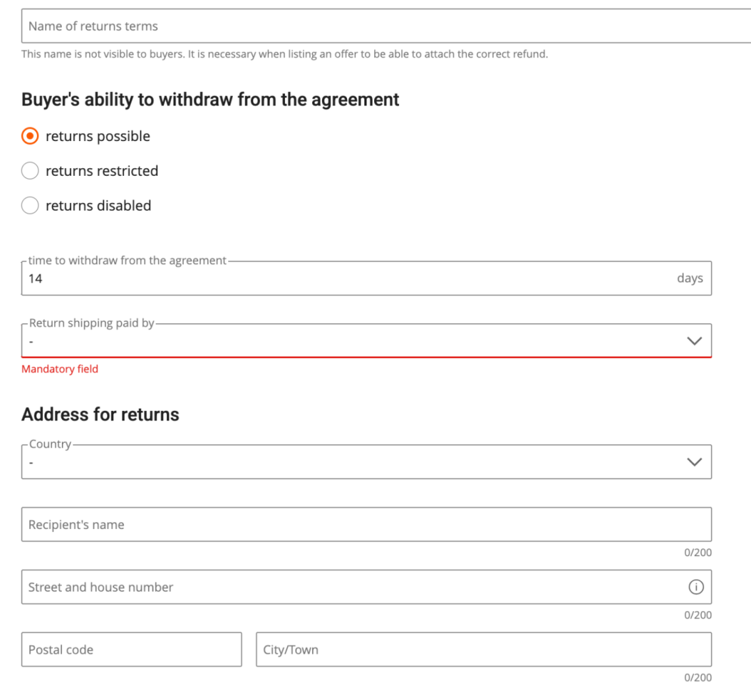Click the 'Buyer's ability to withdraw' heading
The width and height of the screenshot is (751, 700).
point(210,100)
